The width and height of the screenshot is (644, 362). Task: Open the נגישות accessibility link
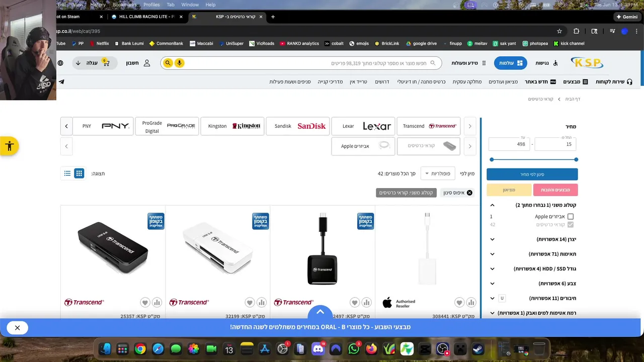(547, 63)
